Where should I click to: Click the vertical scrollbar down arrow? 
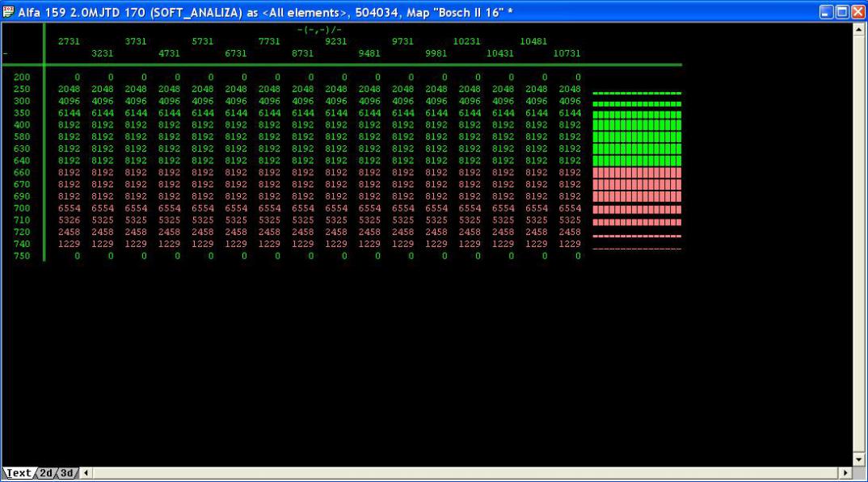coord(858,460)
